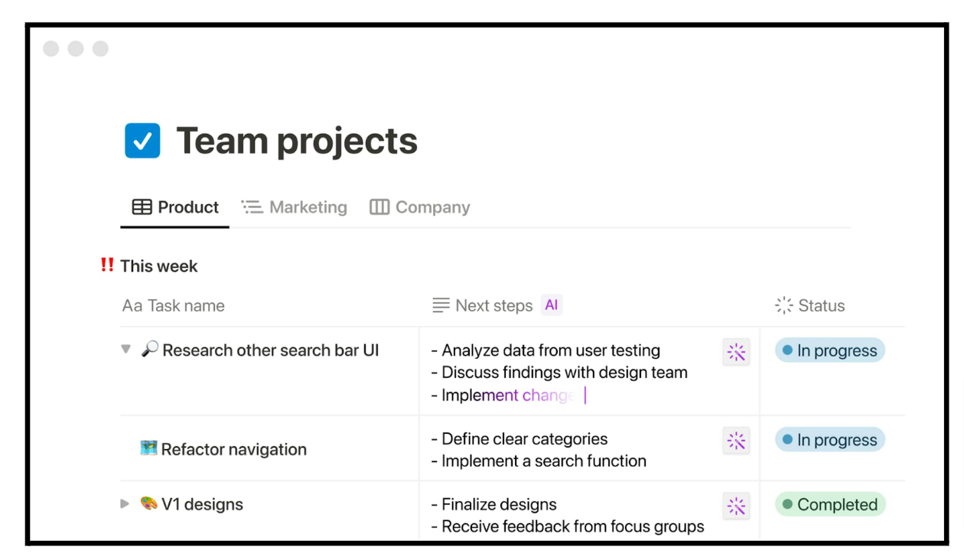Screen dimensions: 964x560
Task: Open the Marketing tab
Action: pos(295,207)
